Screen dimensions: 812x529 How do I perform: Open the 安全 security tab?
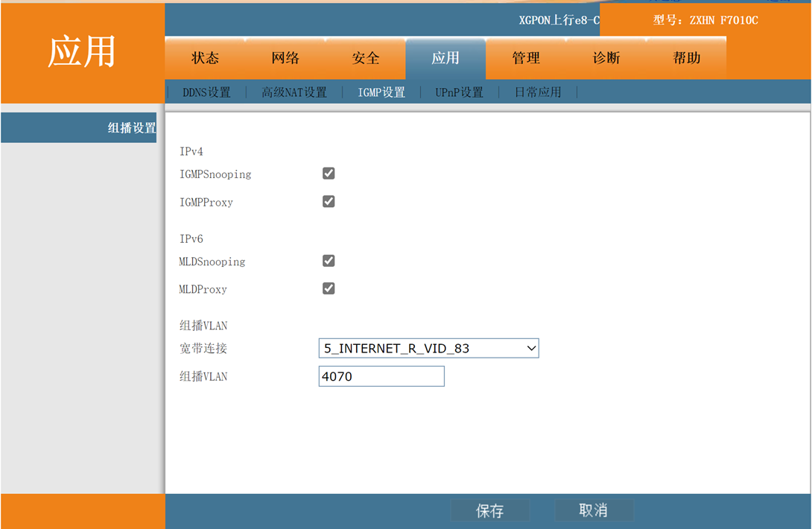pyautogui.click(x=366, y=58)
